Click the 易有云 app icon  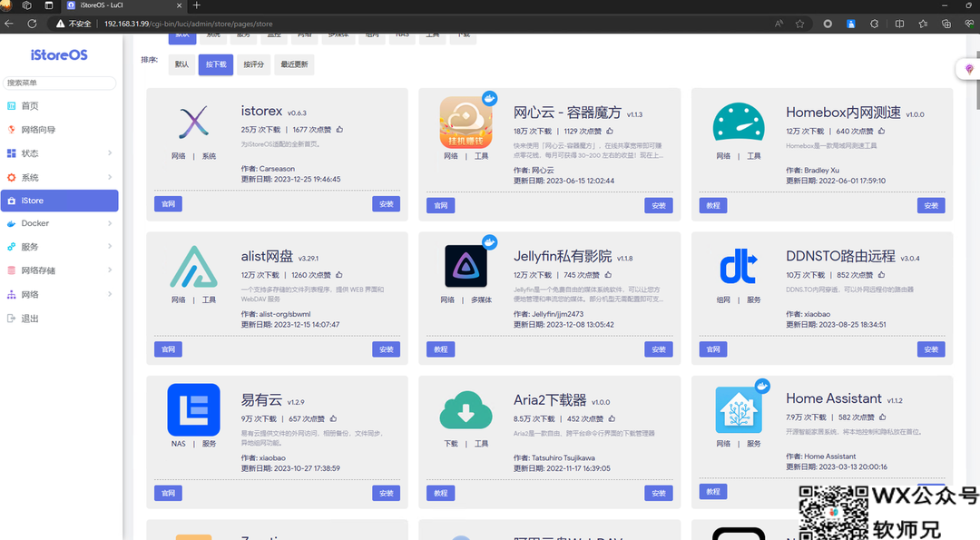pyautogui.click(x=194, y=409)
